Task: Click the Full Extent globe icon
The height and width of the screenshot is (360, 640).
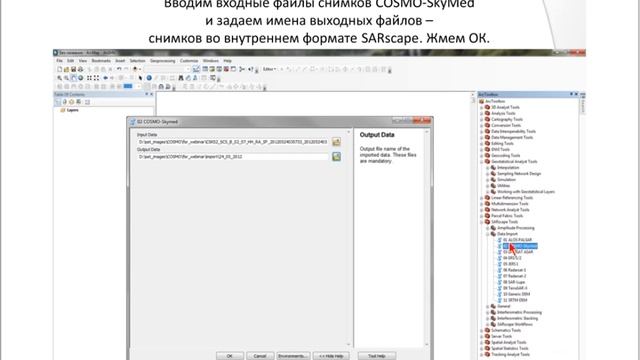Action: tap(80, 78)
